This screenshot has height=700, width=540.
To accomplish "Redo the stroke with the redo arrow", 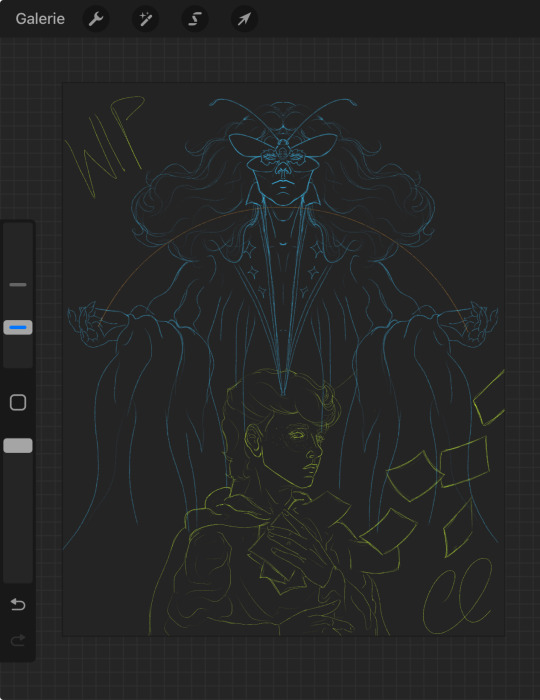I will click(x=18, y=640).
